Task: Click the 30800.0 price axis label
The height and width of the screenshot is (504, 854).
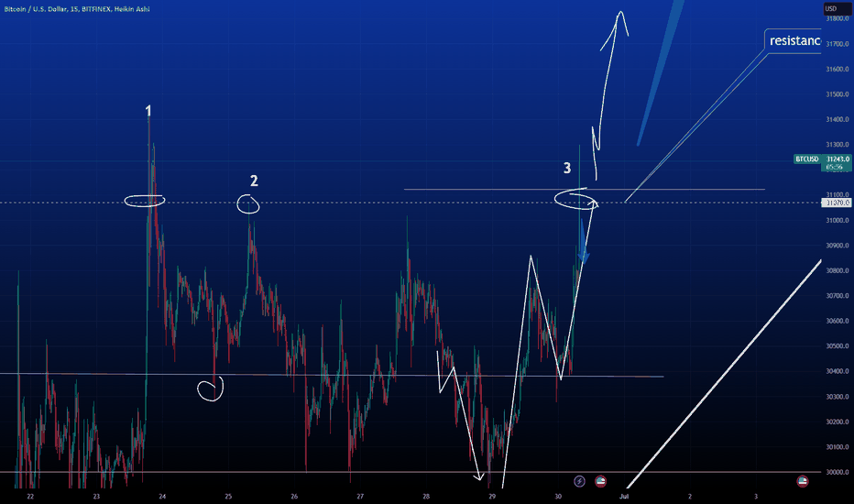Action: pyautogui.click(x=838, y=271)
